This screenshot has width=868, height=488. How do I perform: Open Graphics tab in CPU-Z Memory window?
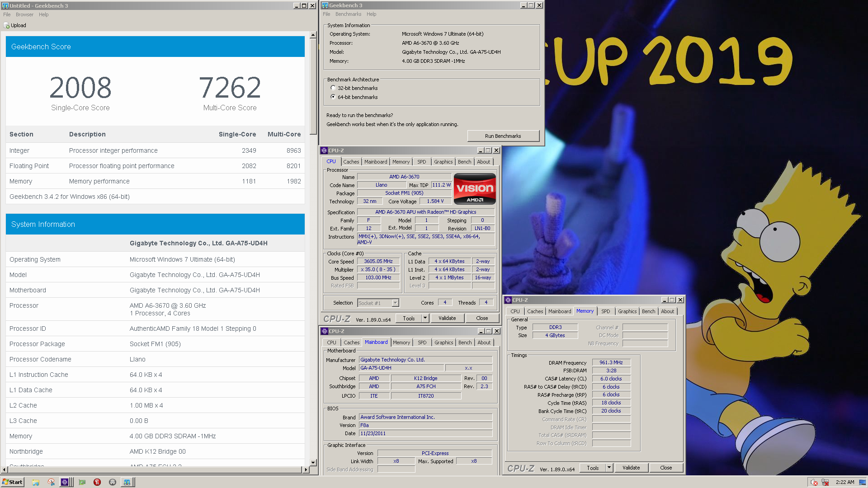tap(627, 311)
